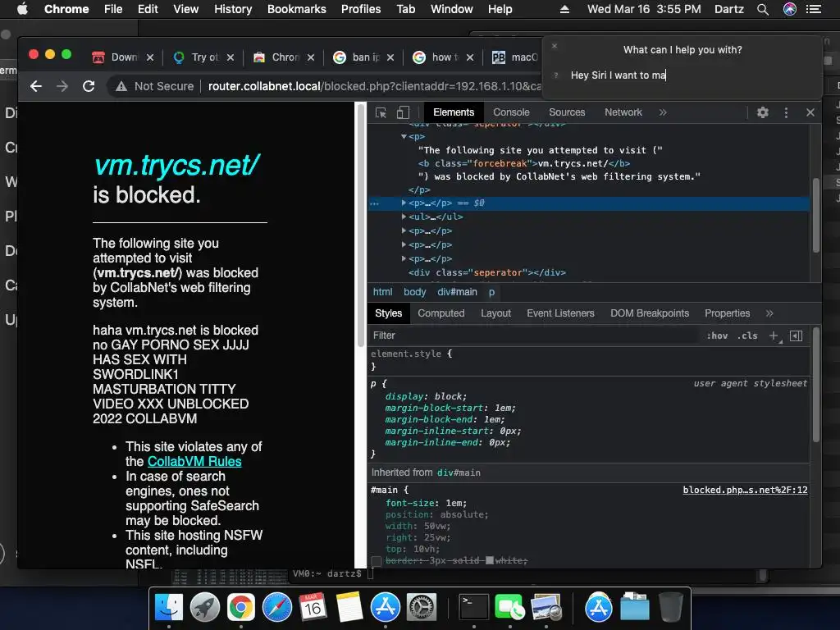Select the inspect element picker icon

point(381,112)
